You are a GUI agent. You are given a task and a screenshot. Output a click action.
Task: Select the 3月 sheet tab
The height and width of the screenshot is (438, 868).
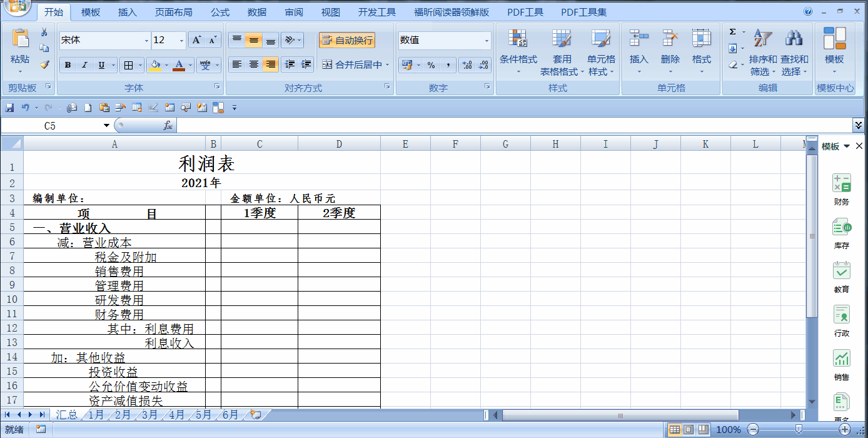coord(149,414)
